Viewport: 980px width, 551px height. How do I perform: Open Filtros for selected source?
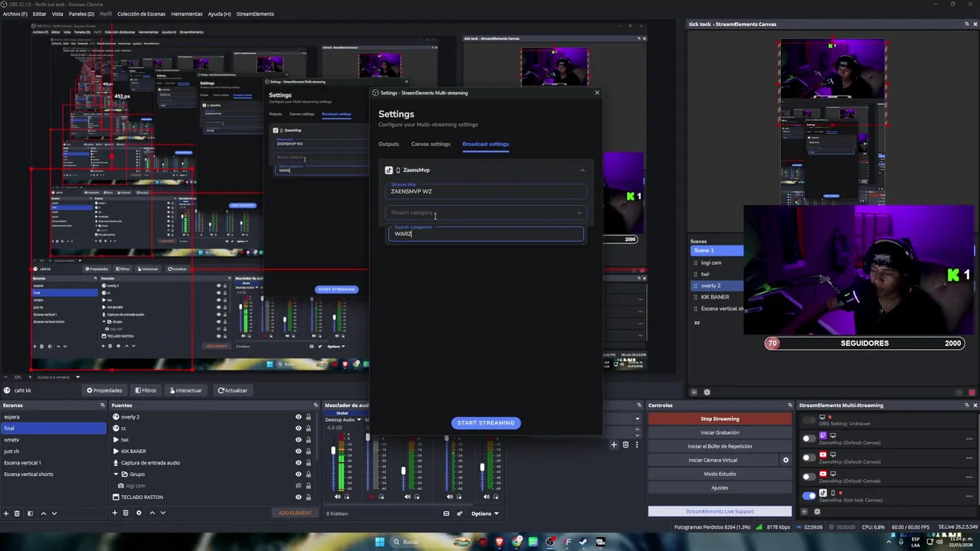(x=145, y=390)
